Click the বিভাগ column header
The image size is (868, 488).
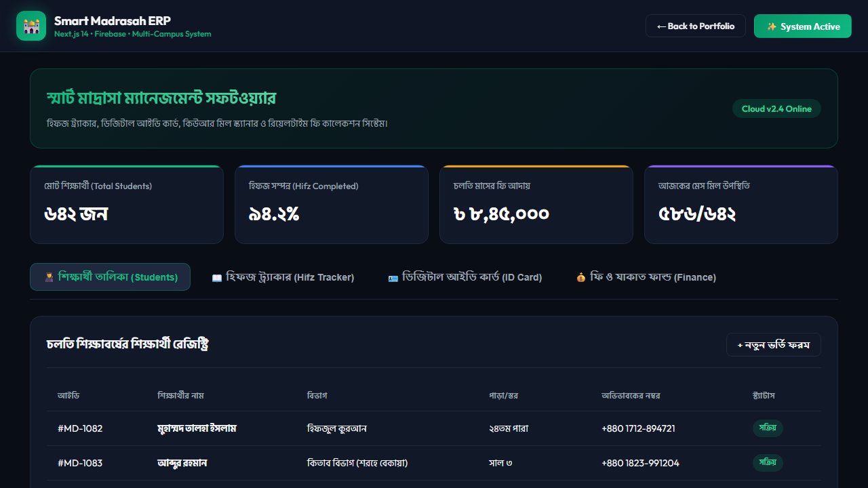click(317, 395)
